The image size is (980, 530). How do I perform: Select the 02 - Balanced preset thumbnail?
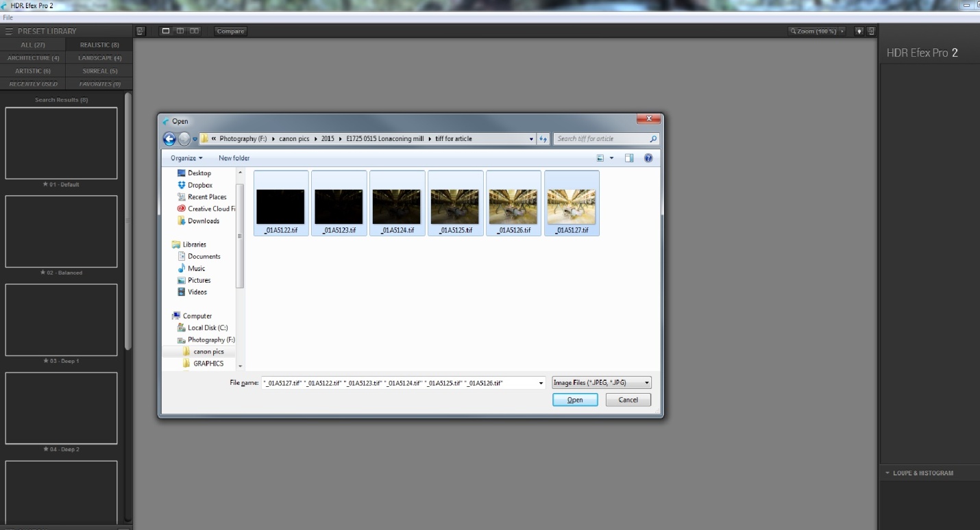[61, 231]
